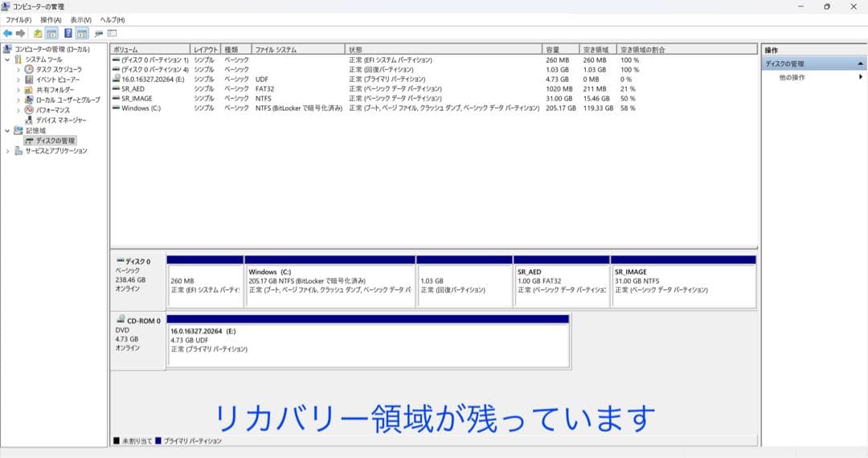Sort by the ファイル システム column header
Viewport: 868px width, 458px height.
[298, 49]
